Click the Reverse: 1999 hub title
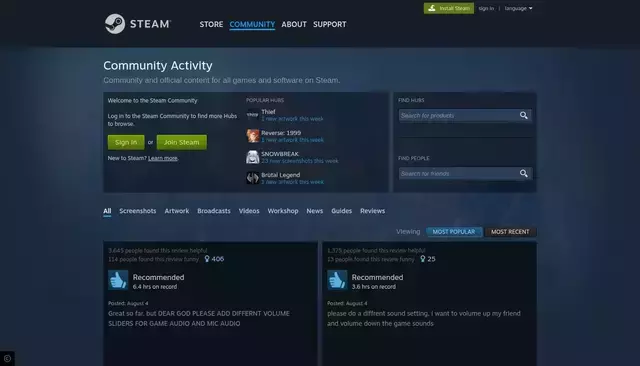The image size is (640, 366). (281, 133)
